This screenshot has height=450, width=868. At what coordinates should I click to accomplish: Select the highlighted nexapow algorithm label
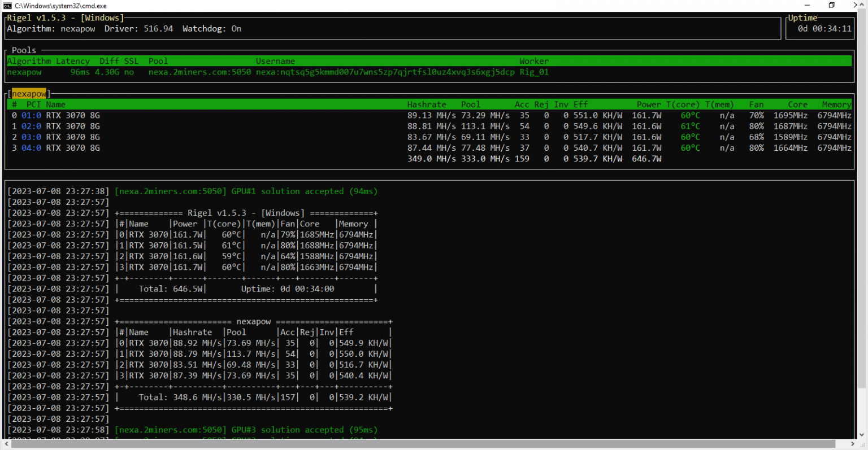[x=28, y=93]
